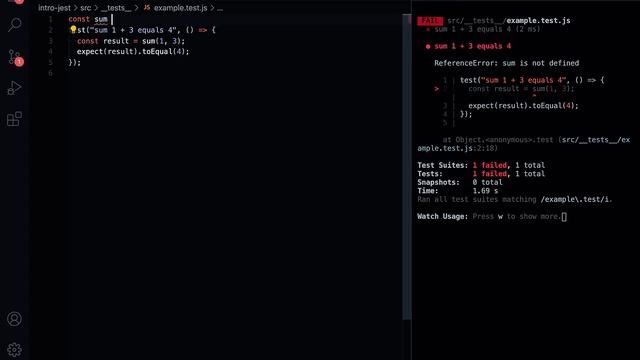Click 'Test Suites:' summary line

(x=481, y=165)
